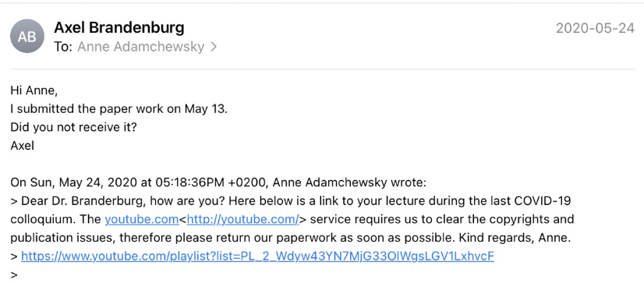Open sender name Axel Brandenburg

point(119,28)
